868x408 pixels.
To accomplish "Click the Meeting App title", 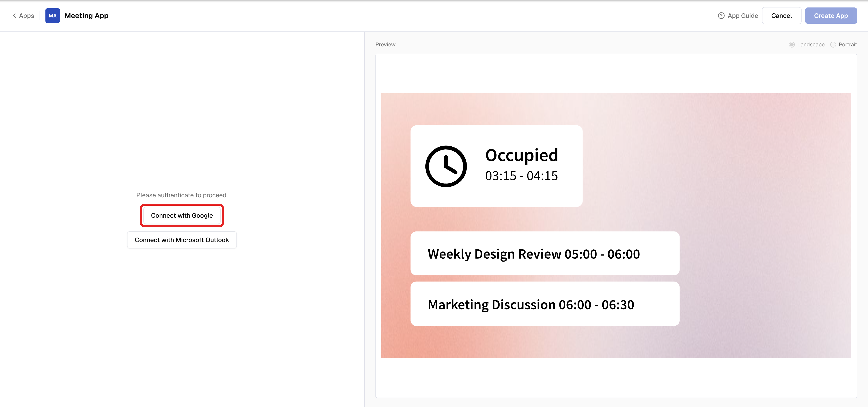I will pos(87,16).
